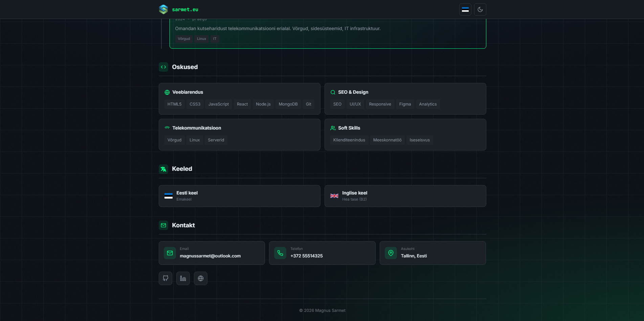Select the MongoDB skill tag
Image resolution: width=644 pixels, height=321 pixels.
point(288,104)
